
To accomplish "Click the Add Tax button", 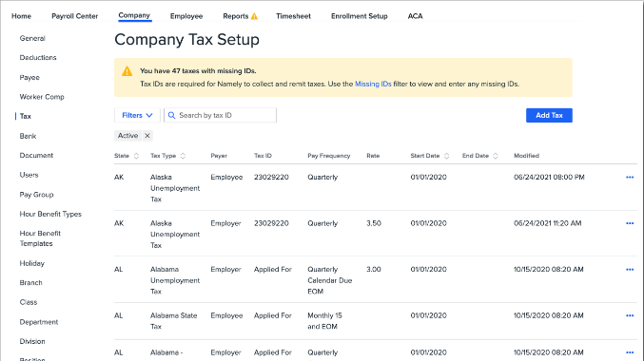I will click(549, 115).
